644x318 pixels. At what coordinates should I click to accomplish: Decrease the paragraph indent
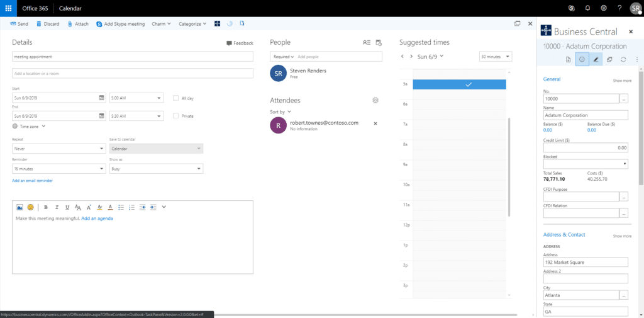point(143,207)
